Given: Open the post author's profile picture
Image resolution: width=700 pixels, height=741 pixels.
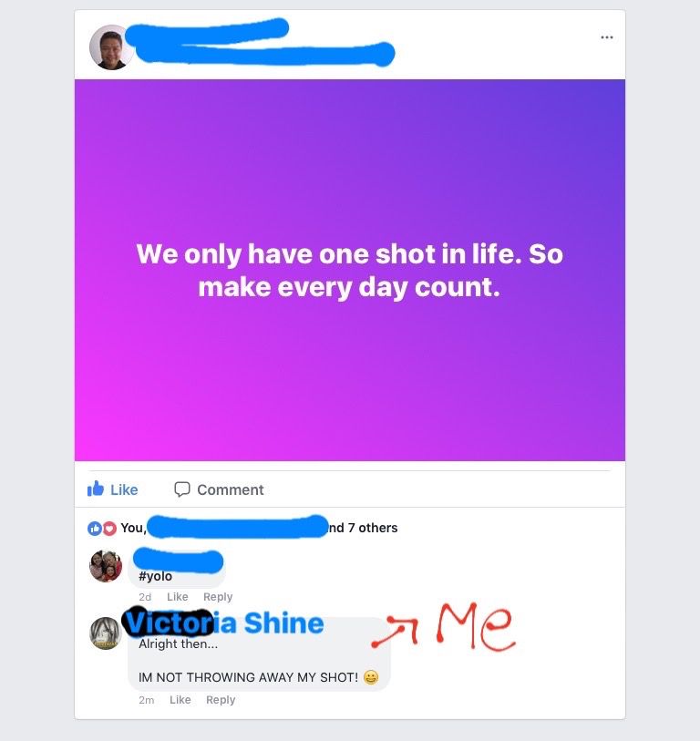Looking at the screenshot, I should 111,47.
